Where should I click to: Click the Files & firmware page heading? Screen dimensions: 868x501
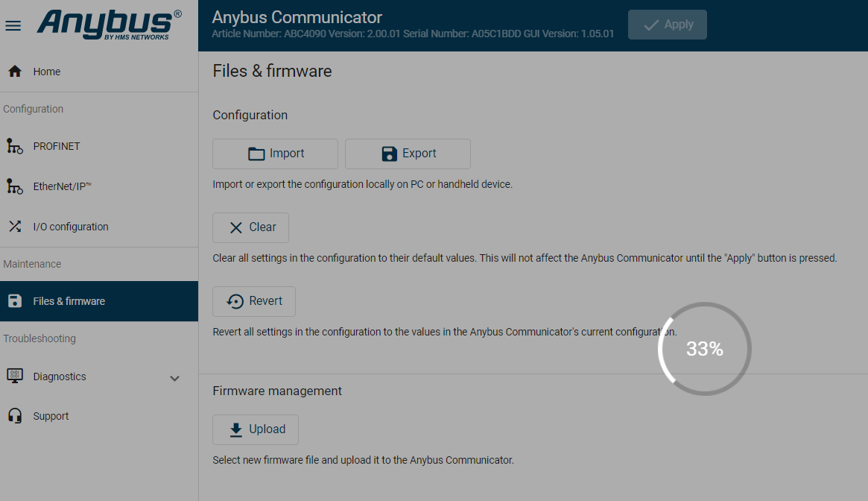coord(273,71)
